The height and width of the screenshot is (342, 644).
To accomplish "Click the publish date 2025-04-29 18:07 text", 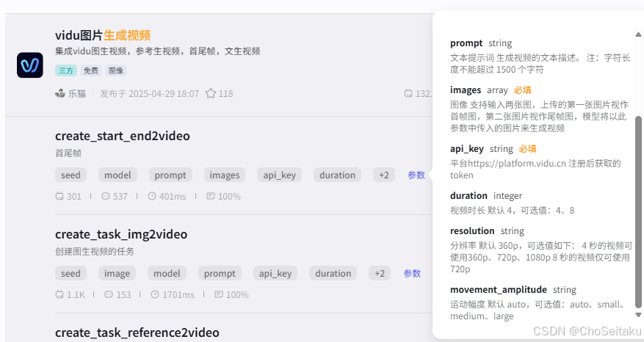I will [x=150, y=94].
